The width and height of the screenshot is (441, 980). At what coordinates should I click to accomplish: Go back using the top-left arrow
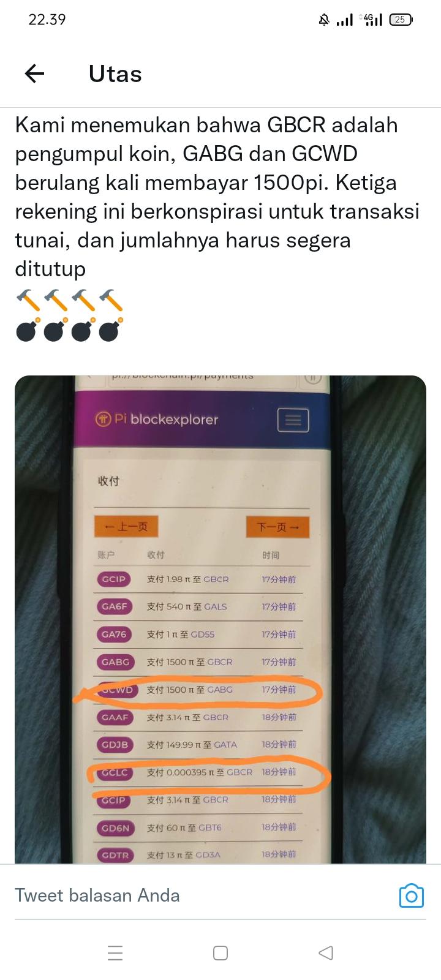coord(35,74)
